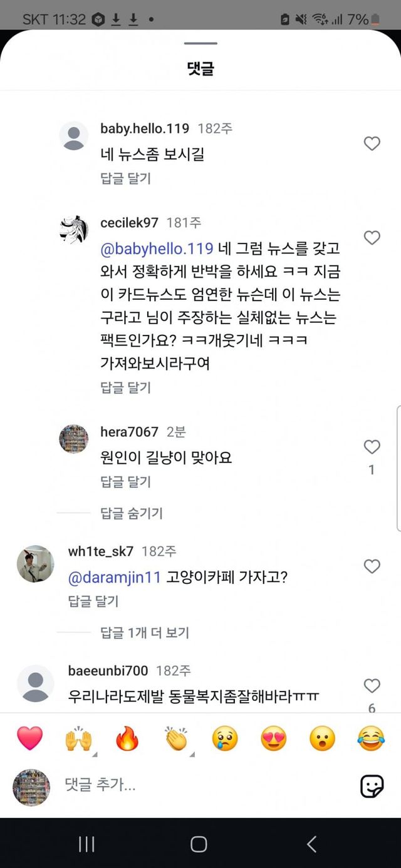Like wh1te_sk7's comment about cat cafe
Image resolution: width=401 pixels, height=868 pixels.
(x=372, y=566)
